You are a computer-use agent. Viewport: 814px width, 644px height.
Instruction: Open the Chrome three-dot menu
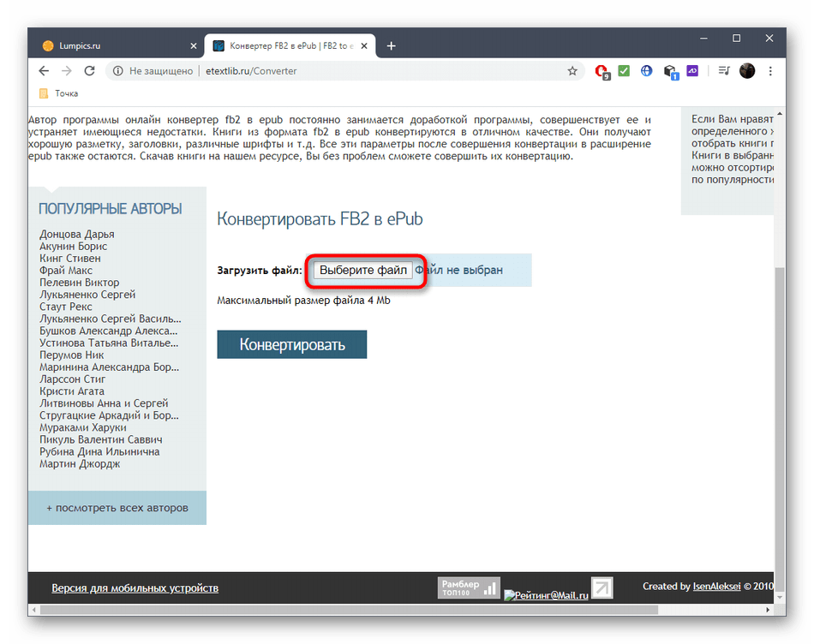tap(770, 71)
